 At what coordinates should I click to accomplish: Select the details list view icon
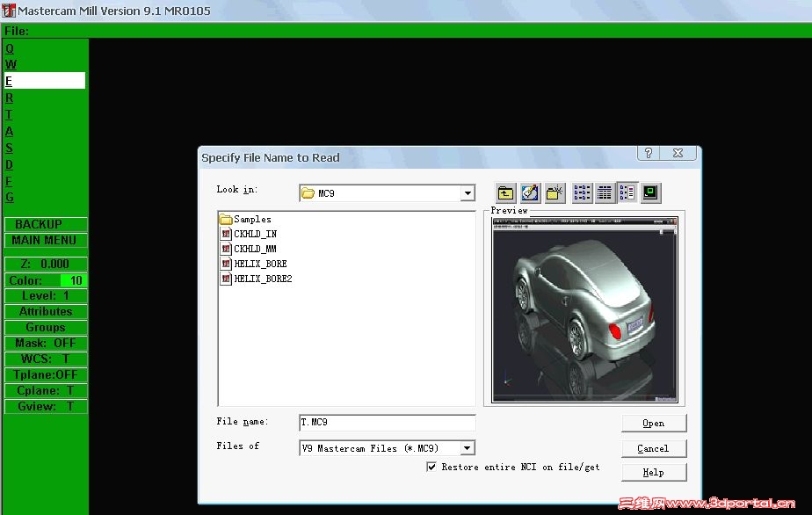tap(627, 192)
